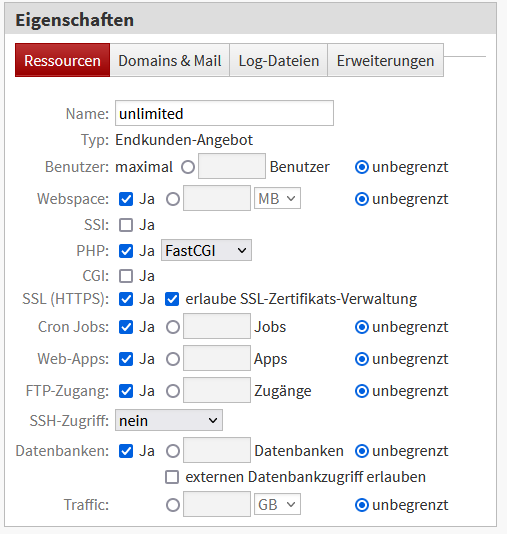This screenshot has width=507, height=534.
Task: Open the Traffic GB unit dropdown
Action: point(277,504)
